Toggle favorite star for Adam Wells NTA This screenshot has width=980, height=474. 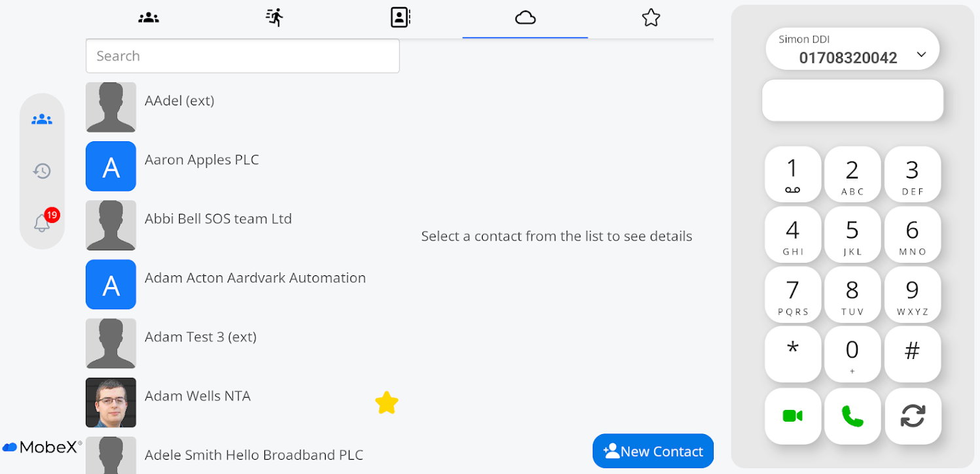(x=387, y=403)
